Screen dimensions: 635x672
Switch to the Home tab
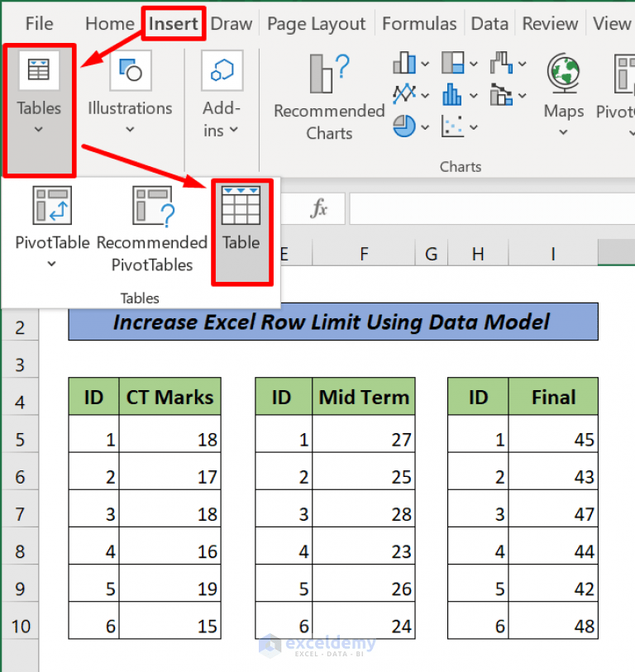pos(110,24)
